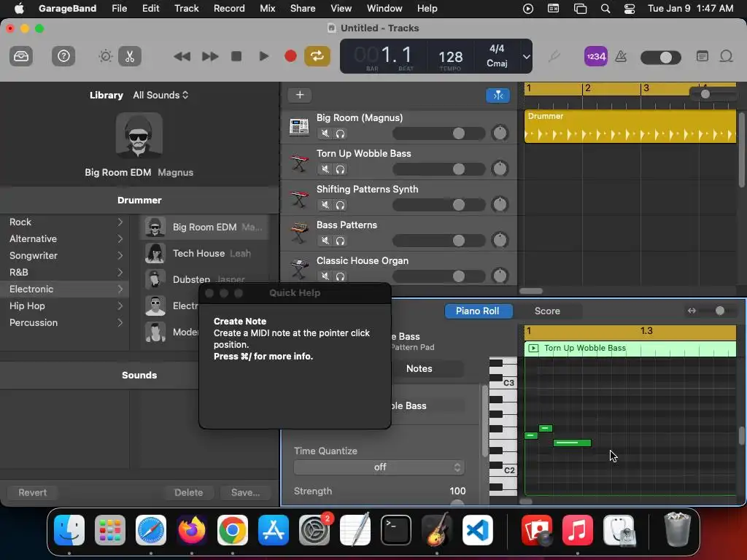
Task: Open the Note Pad button
Action: [x=703, y=57]
